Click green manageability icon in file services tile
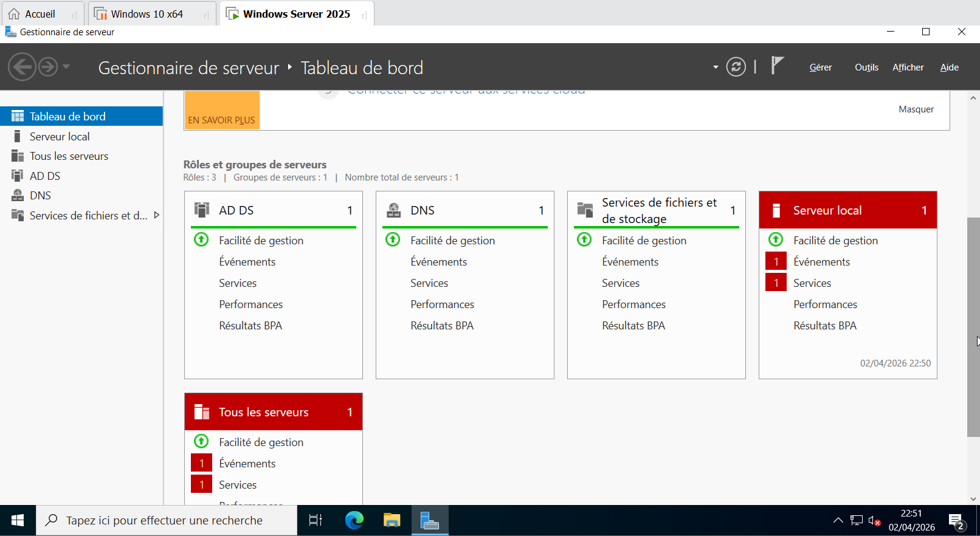The width and height of the screenshot is (980, 536). coord(584,239)
